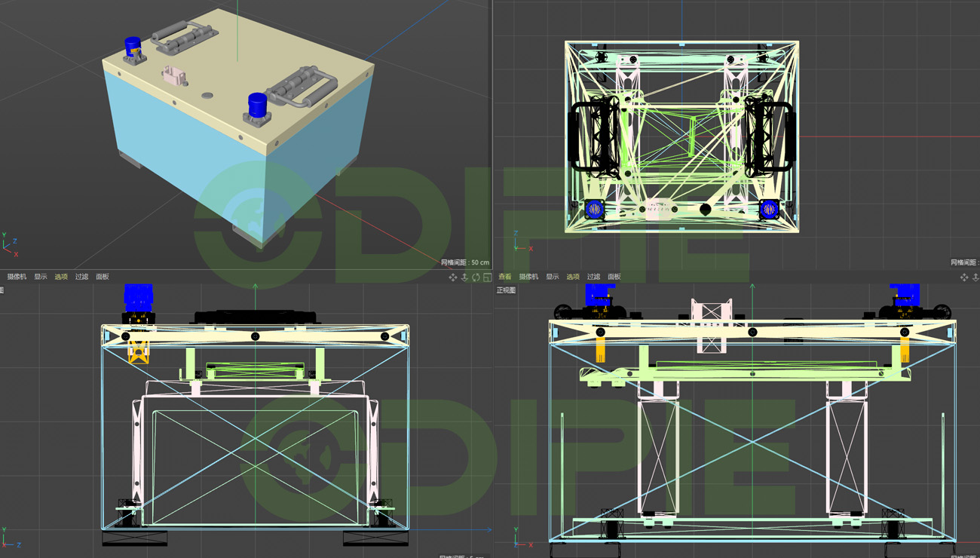Image resolution: width=980 pixels, height=558 pixels.
Task: Click the pan icon in the front view (正视图) viewport
Action: click(963, 277)
